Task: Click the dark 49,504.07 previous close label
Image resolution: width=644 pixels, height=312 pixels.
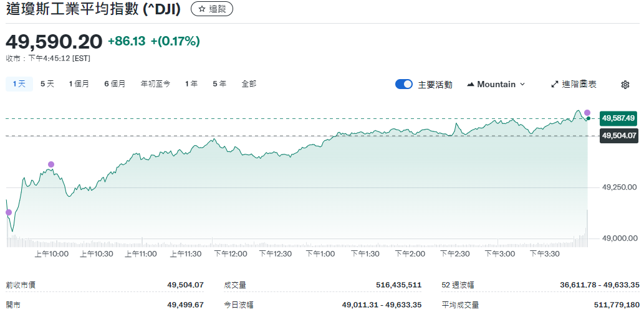Action: pos(618,136)
